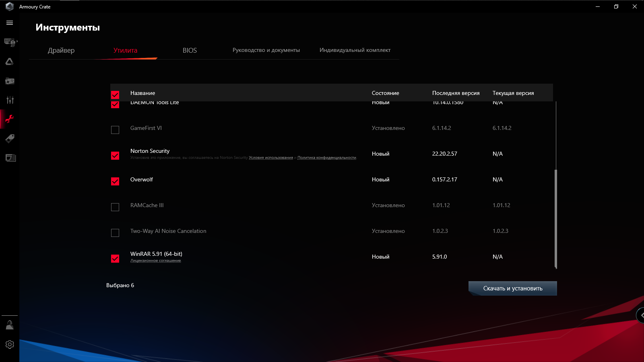Click the Выбрано 6 selection counter
Viewport: 644px width, 362px height.
tap(120, 285)
